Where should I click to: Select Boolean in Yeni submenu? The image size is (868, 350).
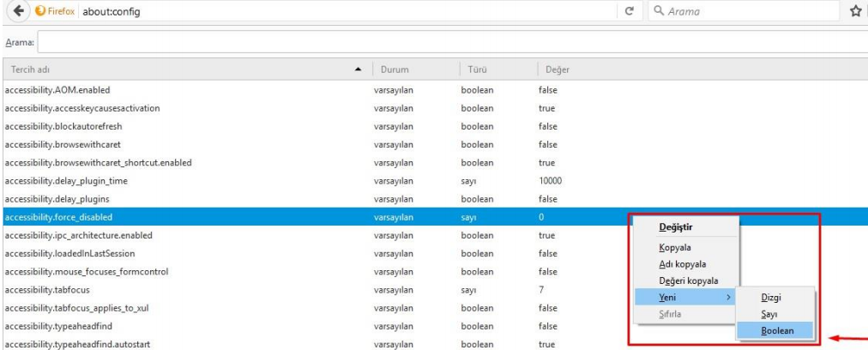775,330
